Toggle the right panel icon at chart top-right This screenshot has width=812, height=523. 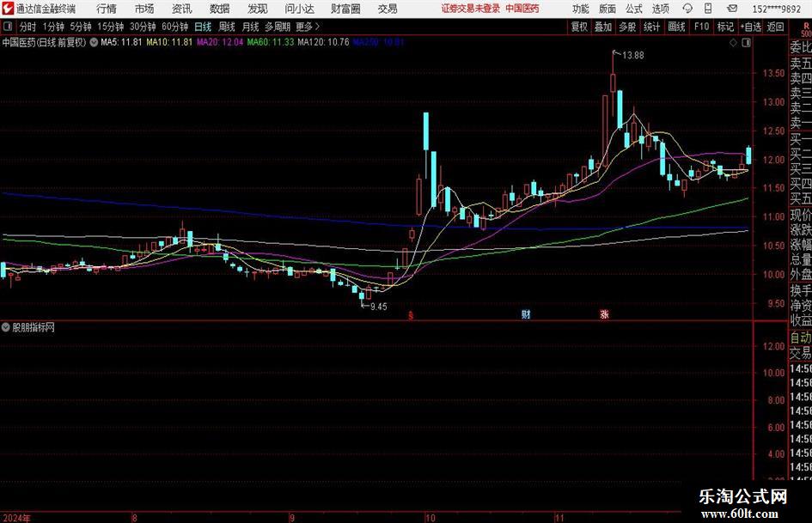746,43
